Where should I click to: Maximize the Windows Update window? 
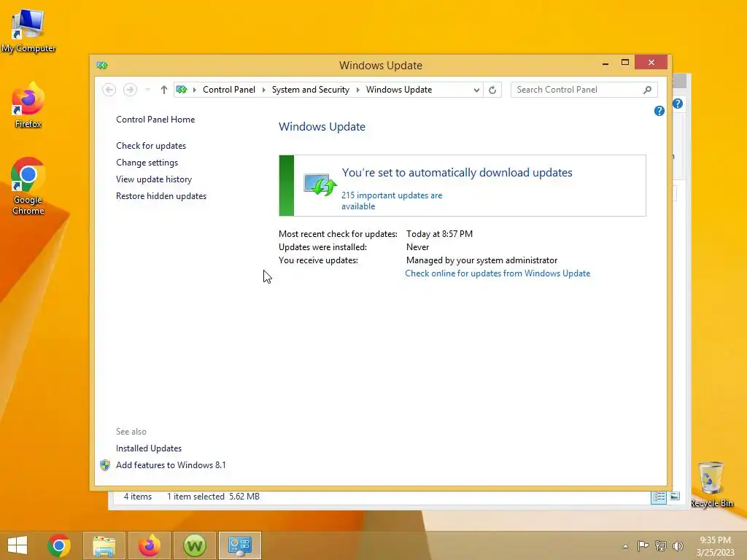point(625,63)
